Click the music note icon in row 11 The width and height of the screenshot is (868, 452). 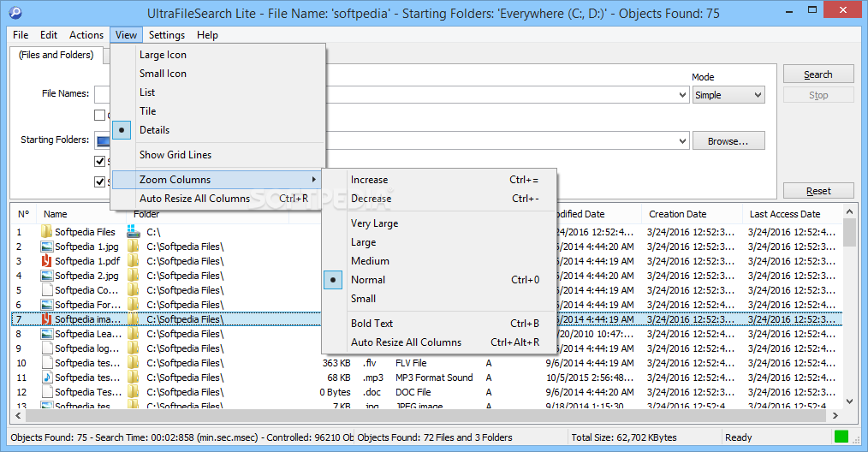(x=46, y=378)
